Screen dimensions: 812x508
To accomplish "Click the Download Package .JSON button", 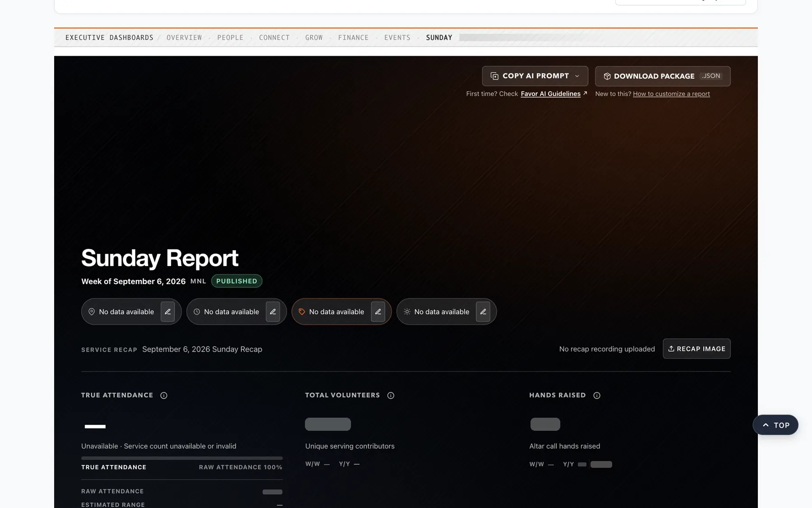I will (x=663, y=76).
